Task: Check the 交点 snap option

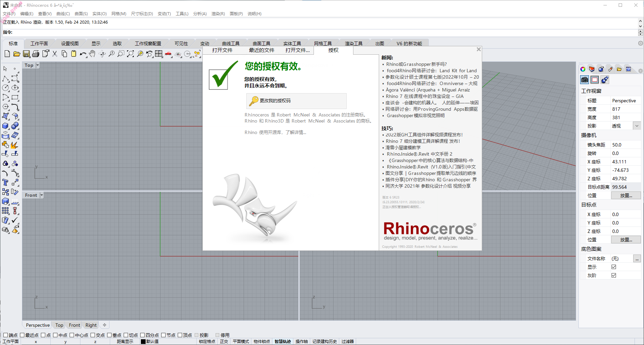Action: [93, 335]
